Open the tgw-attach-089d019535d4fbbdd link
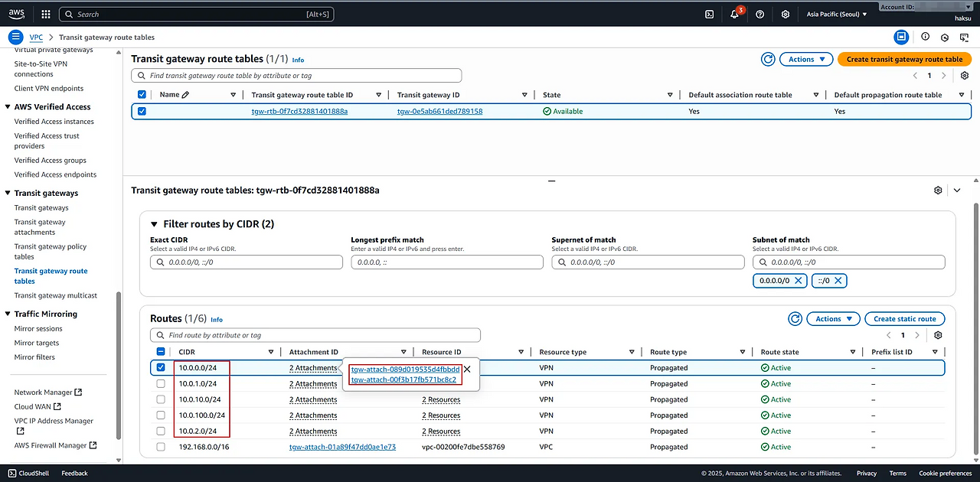The image size is (980, 482). (405, 369)
